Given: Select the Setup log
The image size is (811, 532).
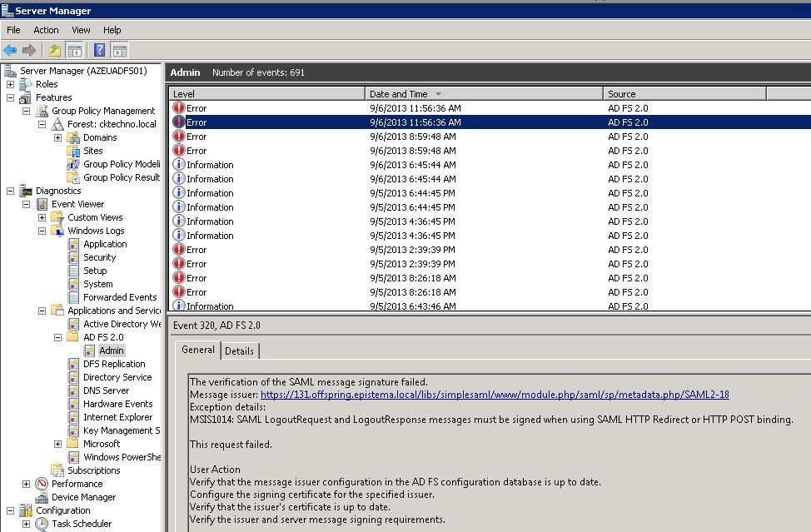Looking at the screenshot, I should [x=95, y=271].
